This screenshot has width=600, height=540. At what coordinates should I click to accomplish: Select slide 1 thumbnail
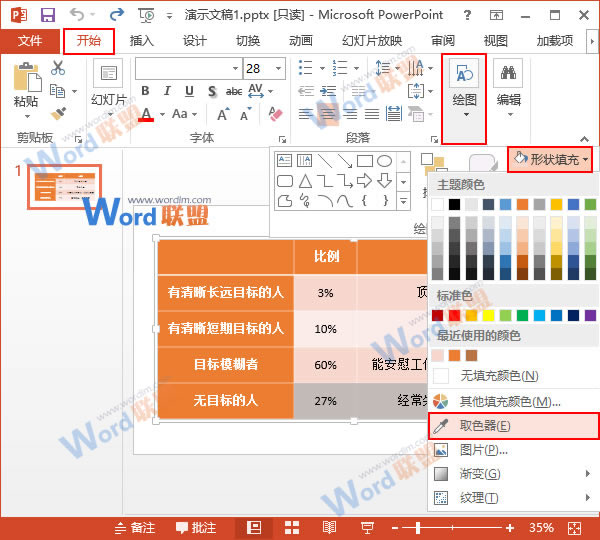[x=65, y=187]
